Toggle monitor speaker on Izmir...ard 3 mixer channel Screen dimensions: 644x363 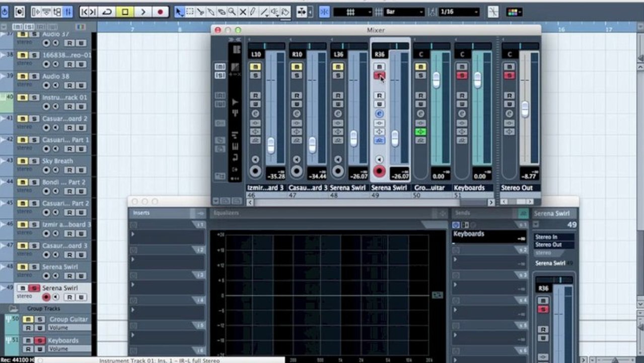point(255,159)
